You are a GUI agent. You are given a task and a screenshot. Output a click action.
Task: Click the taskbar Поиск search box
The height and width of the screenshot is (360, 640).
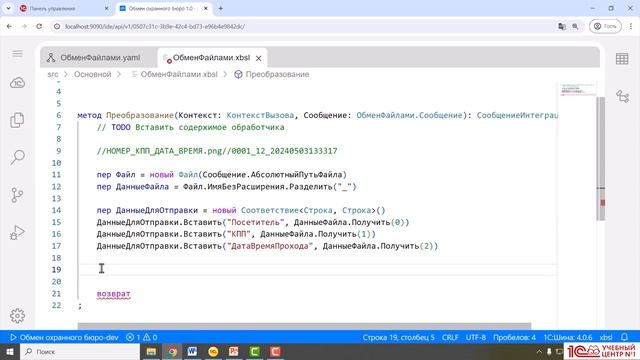[x=80, y=351]
